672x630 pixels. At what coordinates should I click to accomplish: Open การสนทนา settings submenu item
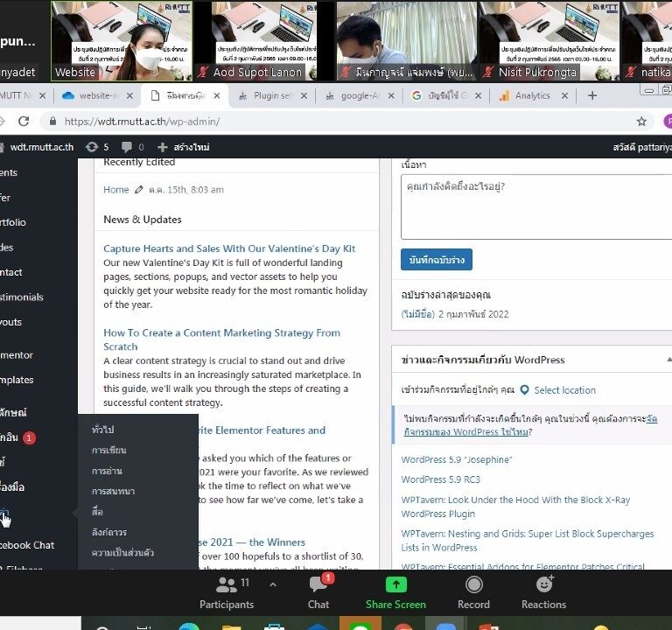point(113,491)
